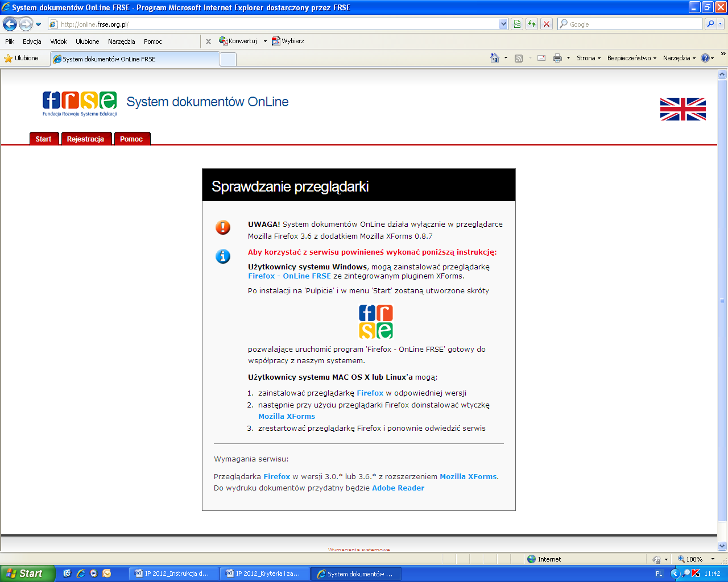Click the Wybierz toolbar button

[288, 41]
